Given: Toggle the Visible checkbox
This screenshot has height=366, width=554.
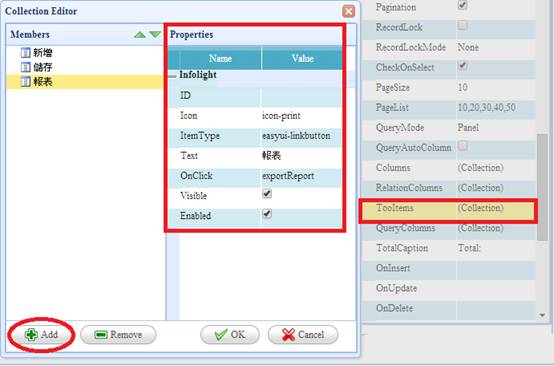Looking at the screenshot, I should pos(267,194).
